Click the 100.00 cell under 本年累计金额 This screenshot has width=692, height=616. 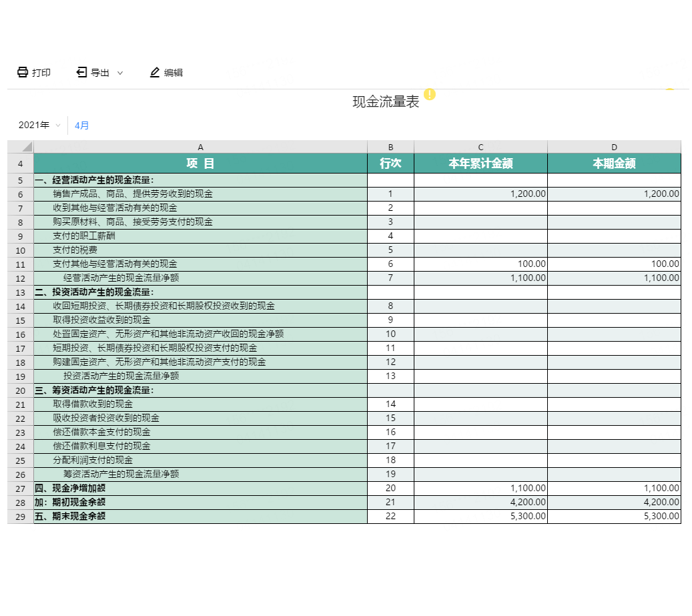tap(480, 264)
